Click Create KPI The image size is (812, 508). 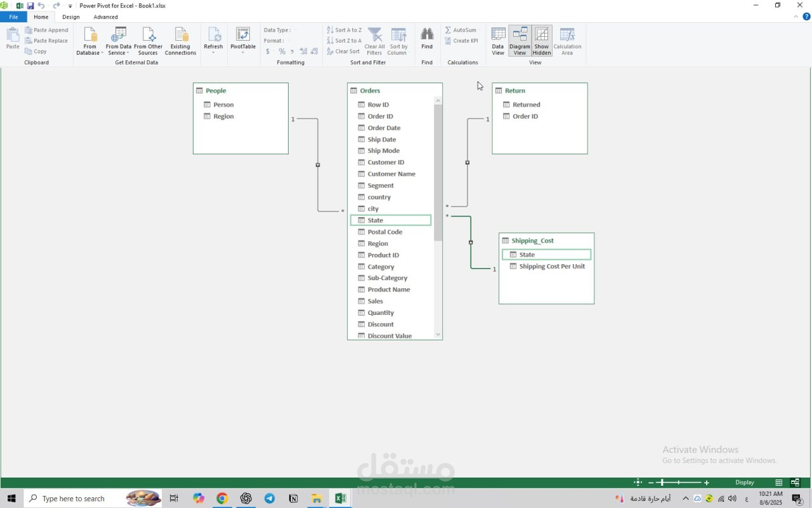(461, 41)
